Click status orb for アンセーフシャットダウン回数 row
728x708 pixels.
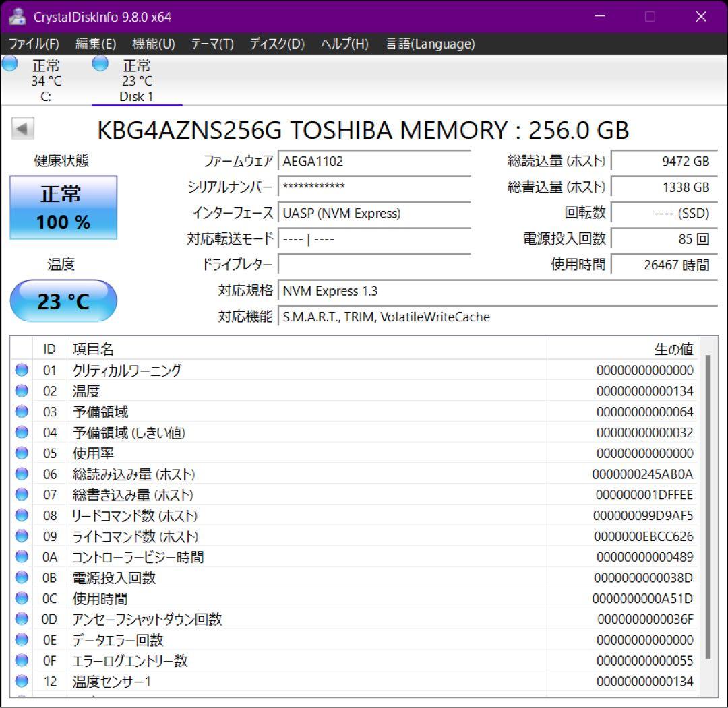coord(22,619)
